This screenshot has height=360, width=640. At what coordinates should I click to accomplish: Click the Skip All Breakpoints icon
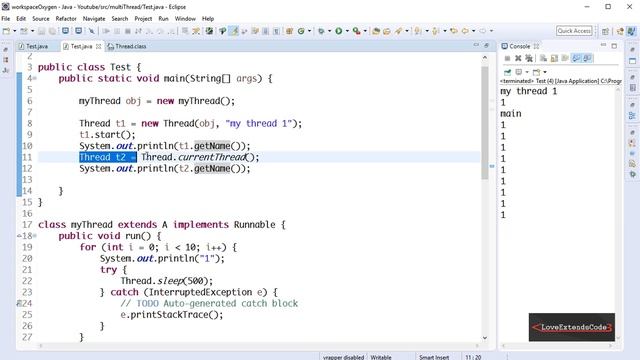[91, 31]
